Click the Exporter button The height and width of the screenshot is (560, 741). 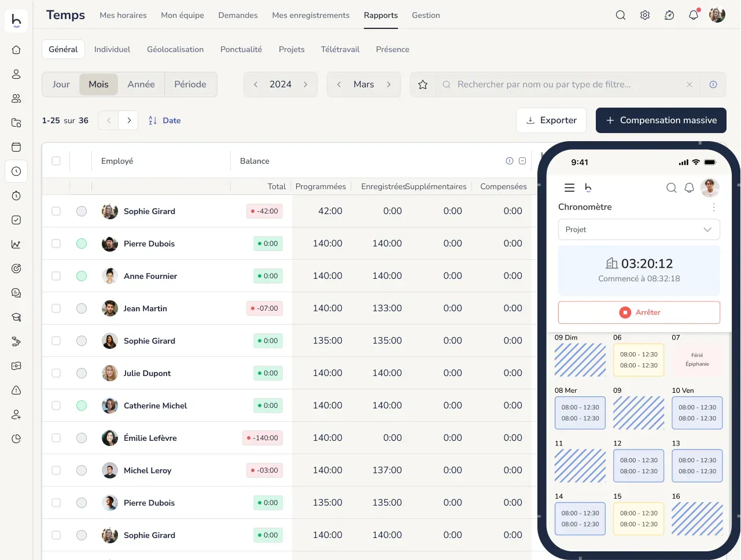(551, 120)
